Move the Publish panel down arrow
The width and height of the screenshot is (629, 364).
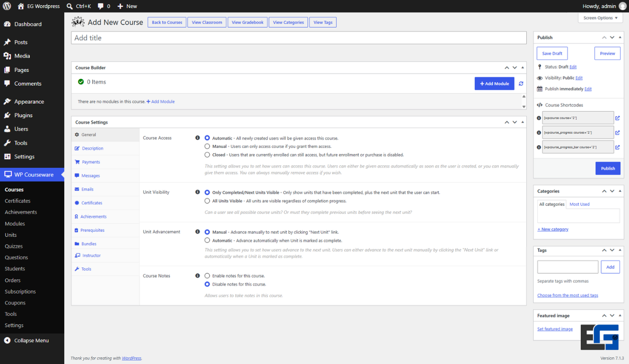[612, 37]
